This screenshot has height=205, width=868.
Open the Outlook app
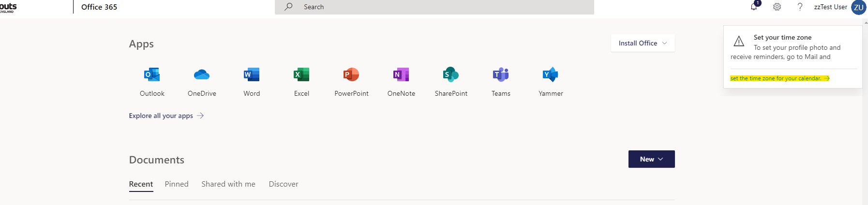pyautogui.click(x=152, y=82)
